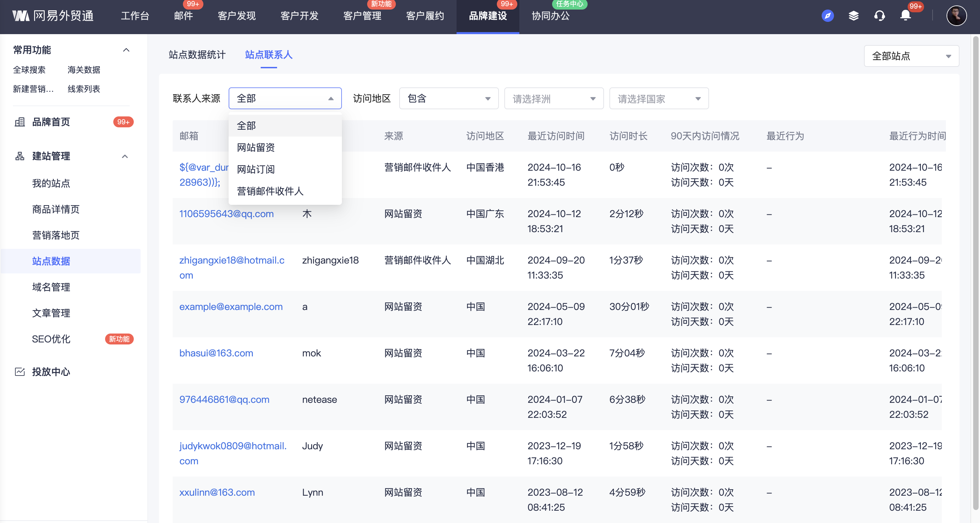980x523 pixels.
Task: Collapse the 建站管理 menu chevron
Action: coord(125,156)
